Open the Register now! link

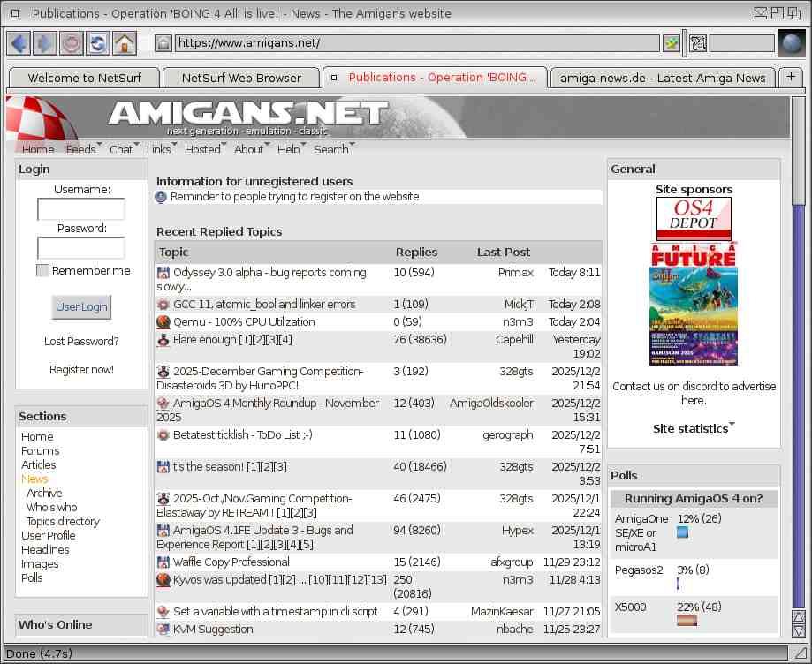[x=81, y=370]
